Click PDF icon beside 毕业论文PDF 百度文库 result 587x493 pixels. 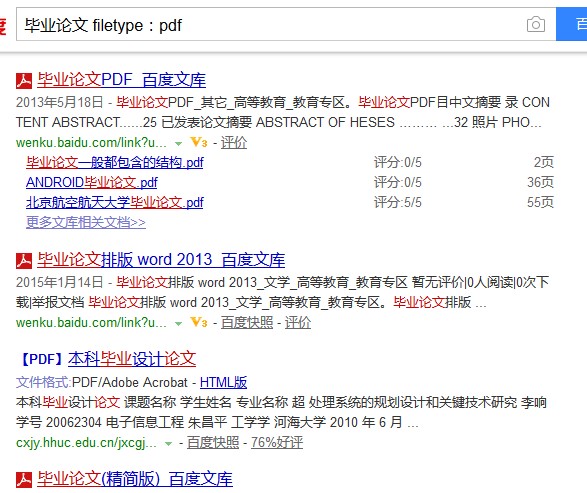24,81
